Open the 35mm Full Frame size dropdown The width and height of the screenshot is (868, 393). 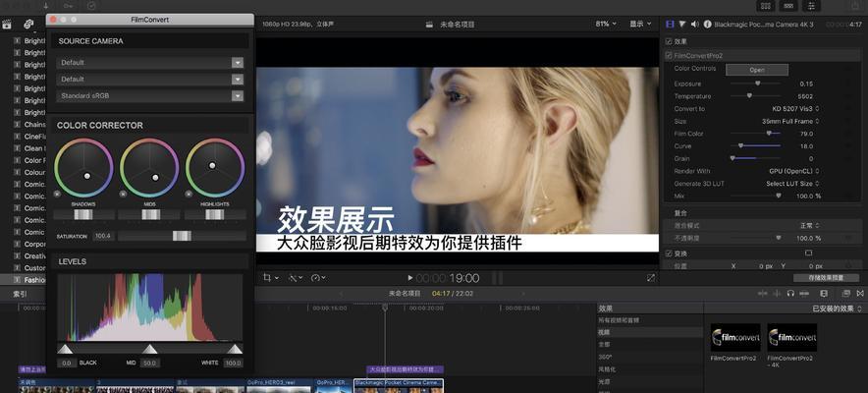pyautogui.click(x=790, y=121)
